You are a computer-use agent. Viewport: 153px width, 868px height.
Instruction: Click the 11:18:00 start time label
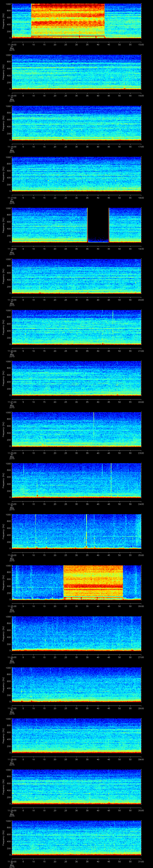(x=12, y=248)
